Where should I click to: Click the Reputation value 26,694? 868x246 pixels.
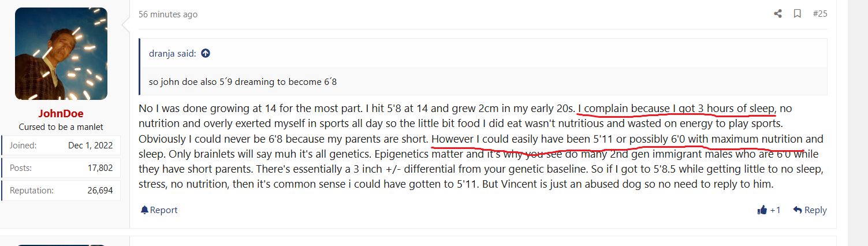click(100, 190)
